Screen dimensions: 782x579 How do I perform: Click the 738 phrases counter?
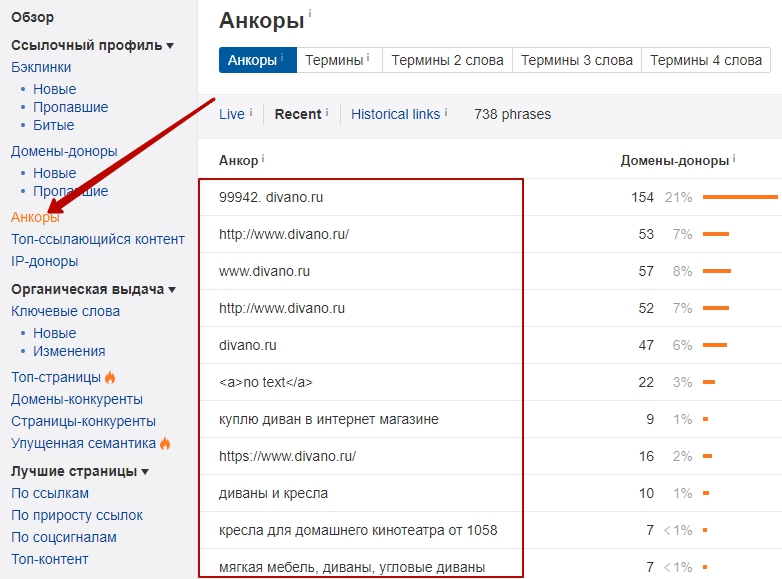[x=512, y=114]
